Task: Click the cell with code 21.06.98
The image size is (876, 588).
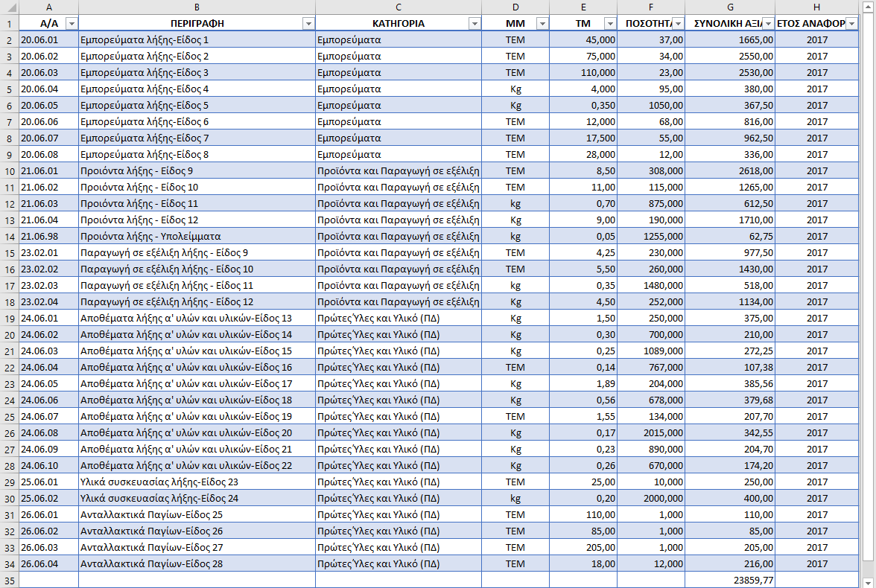Action: click(x=48, y=237)
